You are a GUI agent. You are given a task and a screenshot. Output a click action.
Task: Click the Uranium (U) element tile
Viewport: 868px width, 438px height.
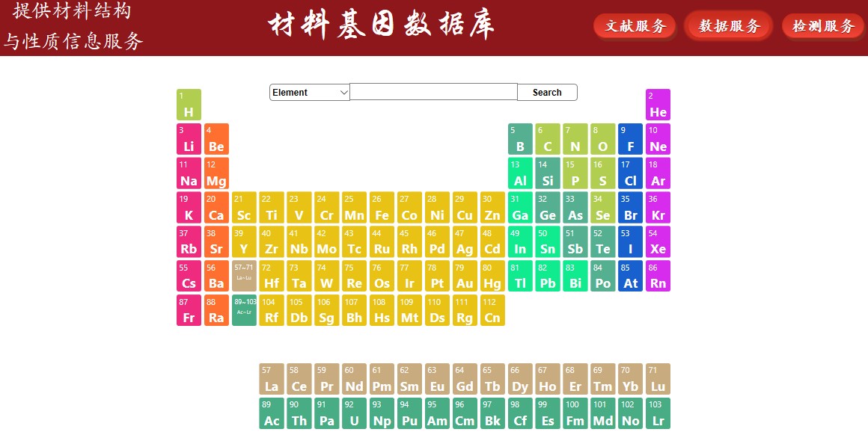click(x=354, y=413)
